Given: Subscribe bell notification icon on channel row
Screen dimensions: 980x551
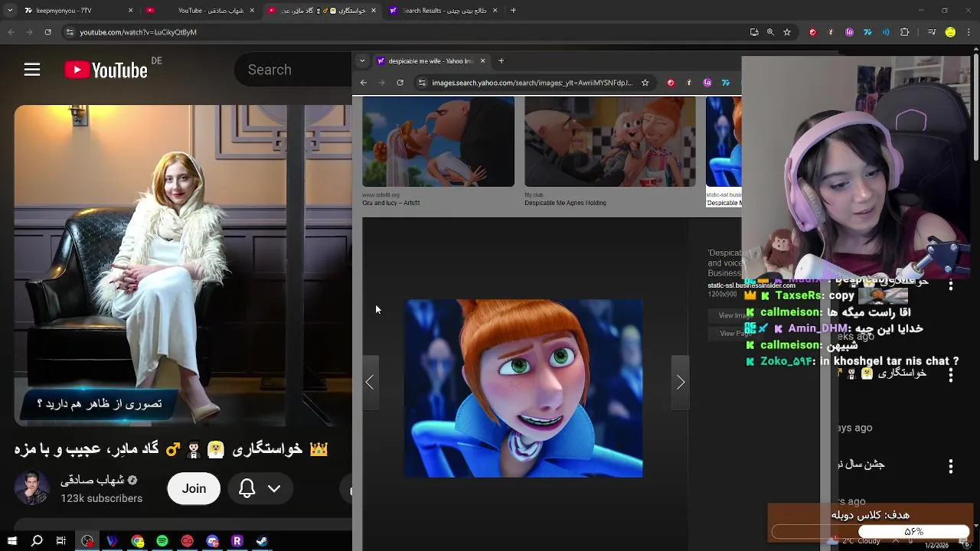Looking at the screenshot, I should [247, 488].
